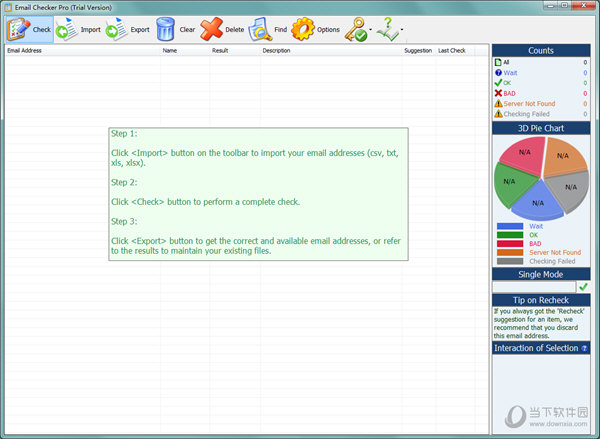Click the red pie chart slice
This screenshot has width=600, height=439.
click(x=525, y=155)
